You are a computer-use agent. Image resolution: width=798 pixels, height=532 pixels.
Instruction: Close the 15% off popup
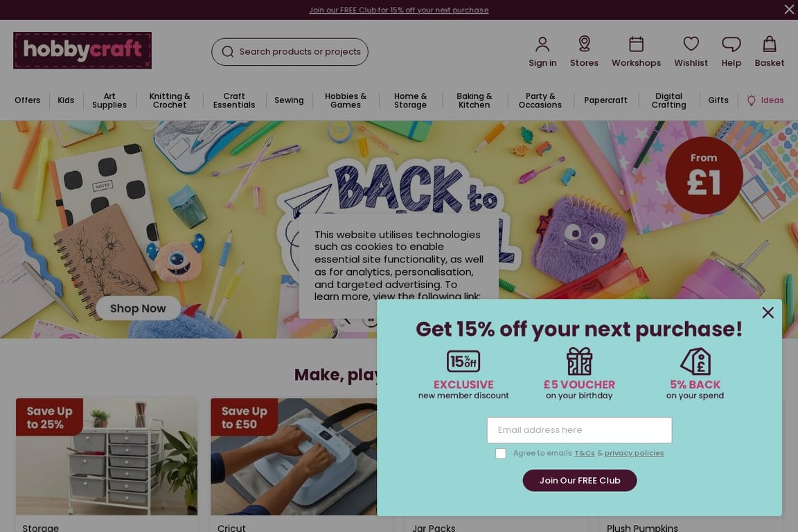[x=768, y=312]
